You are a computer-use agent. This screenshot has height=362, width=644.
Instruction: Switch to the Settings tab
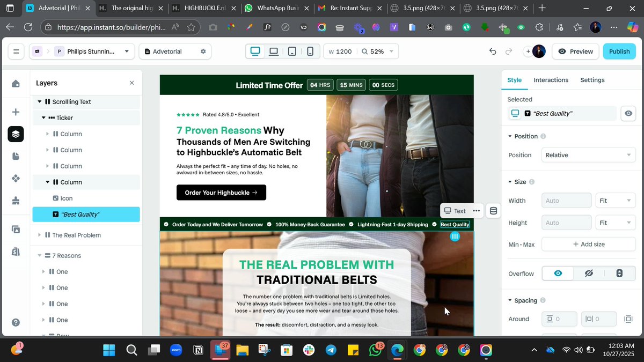(x=592, y=80)
